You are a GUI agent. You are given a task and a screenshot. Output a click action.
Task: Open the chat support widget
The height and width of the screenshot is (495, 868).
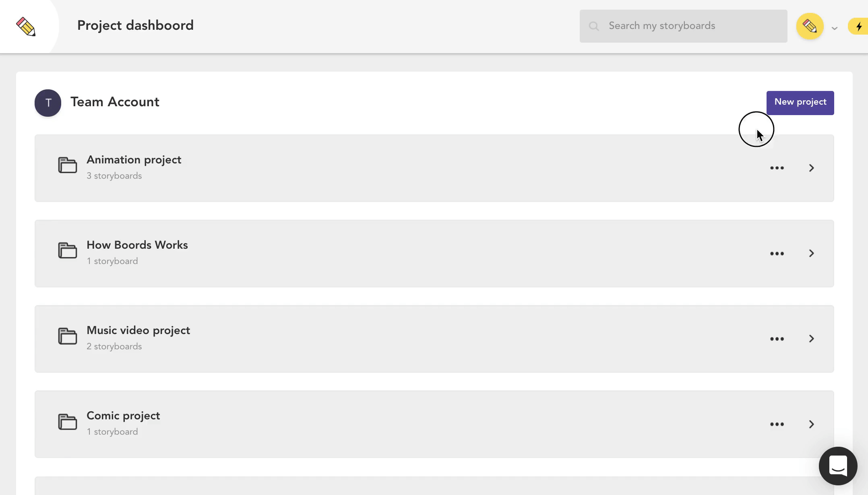point(838,466)
